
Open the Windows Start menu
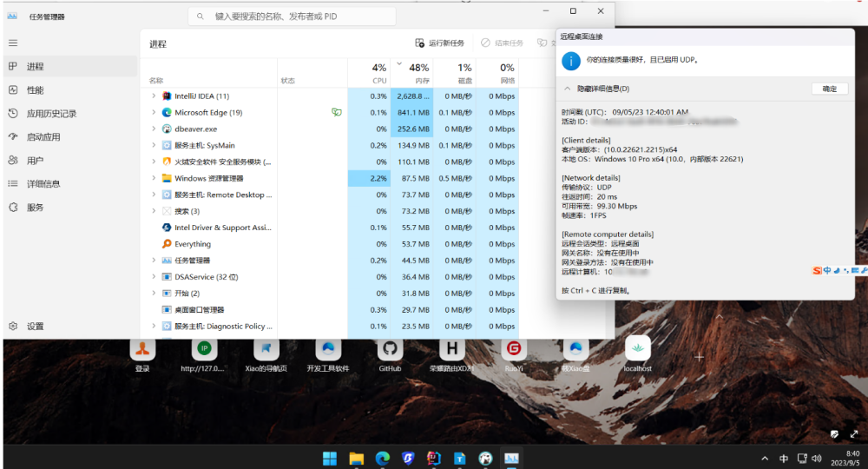pos(330,459)
